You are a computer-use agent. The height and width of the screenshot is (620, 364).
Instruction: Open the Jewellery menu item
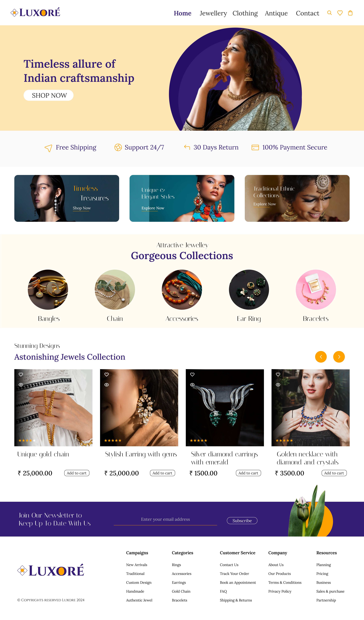tap(213, 13)
